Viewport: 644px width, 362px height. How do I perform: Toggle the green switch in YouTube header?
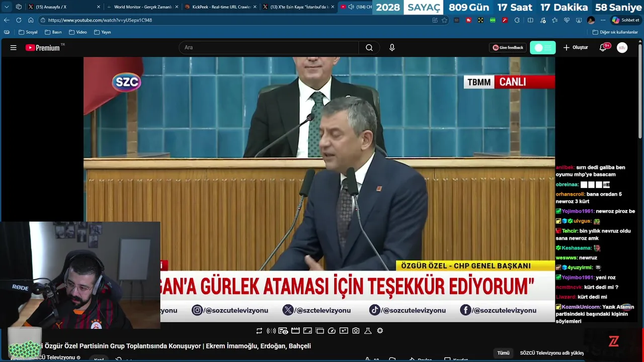(543, 47)
